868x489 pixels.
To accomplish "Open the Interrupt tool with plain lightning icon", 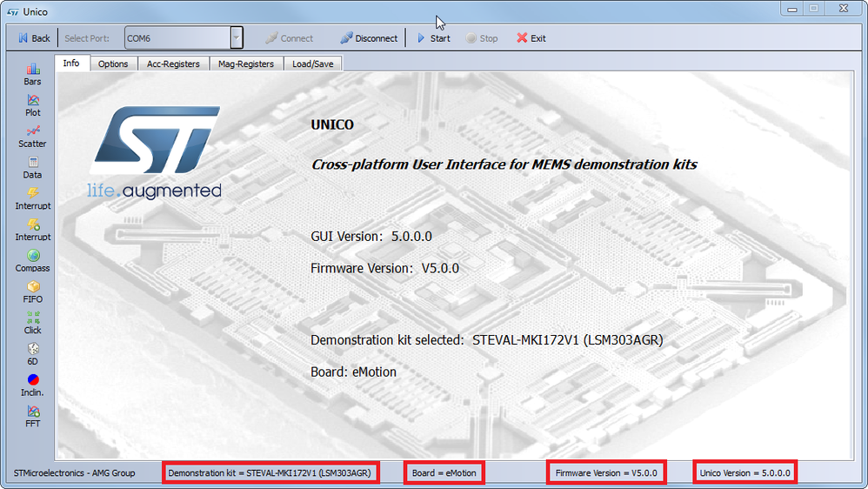I will pyautogui.click(x=32, y=198).
